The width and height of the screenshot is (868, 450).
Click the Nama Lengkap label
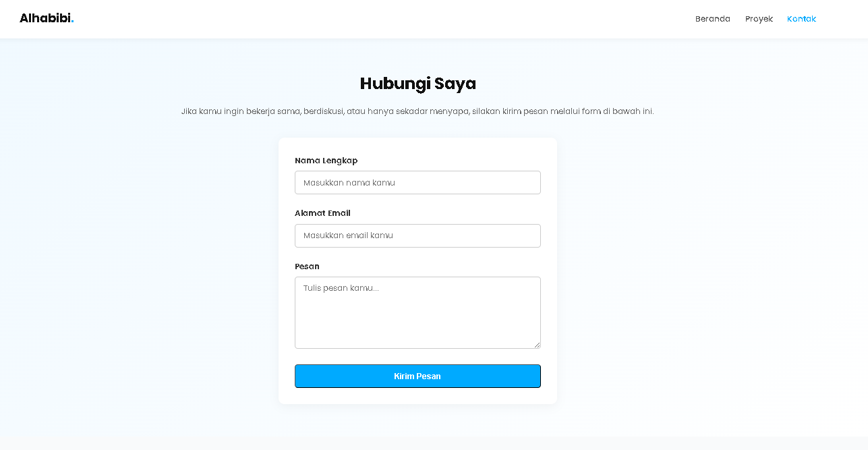click(x=326, y=161)
